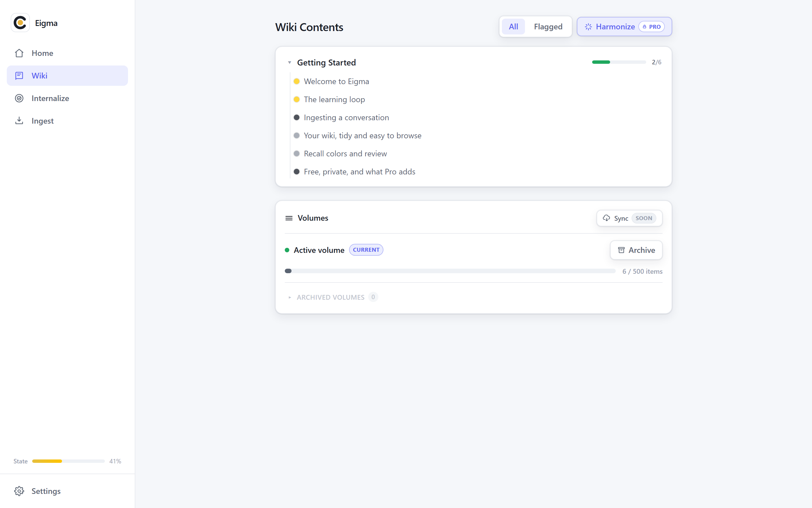
Task: Click the Eigma logo icon
Action: pos(20,23)
